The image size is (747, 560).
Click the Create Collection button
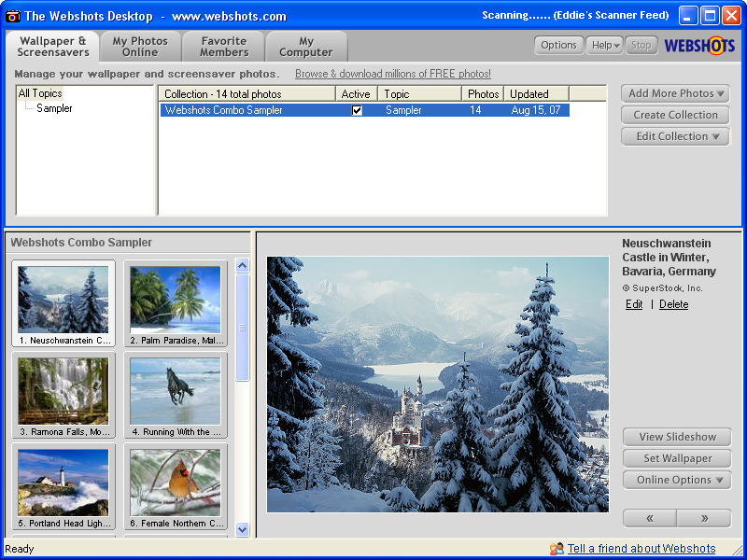point(675,115)
